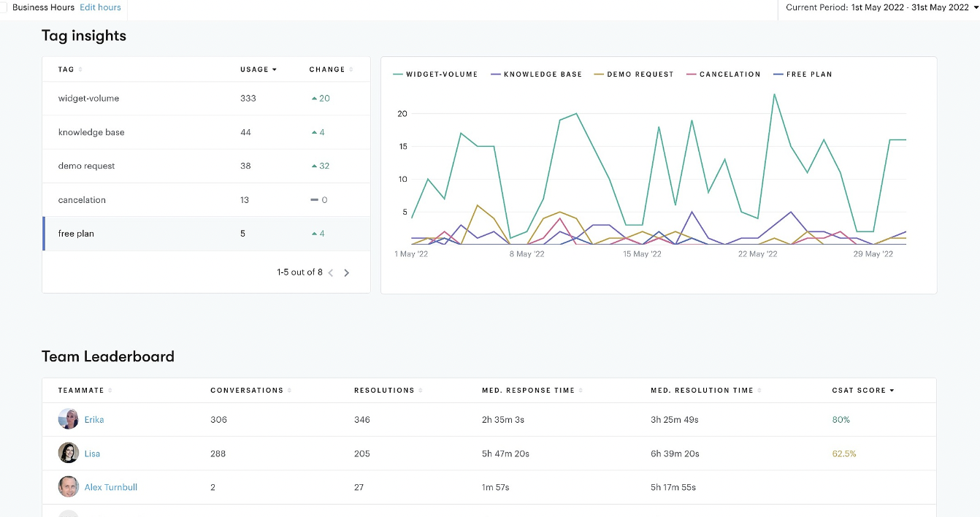Go to previous page of tags
Image resolution: width=980 pixels, height=517 pixels.
[331, 273]
